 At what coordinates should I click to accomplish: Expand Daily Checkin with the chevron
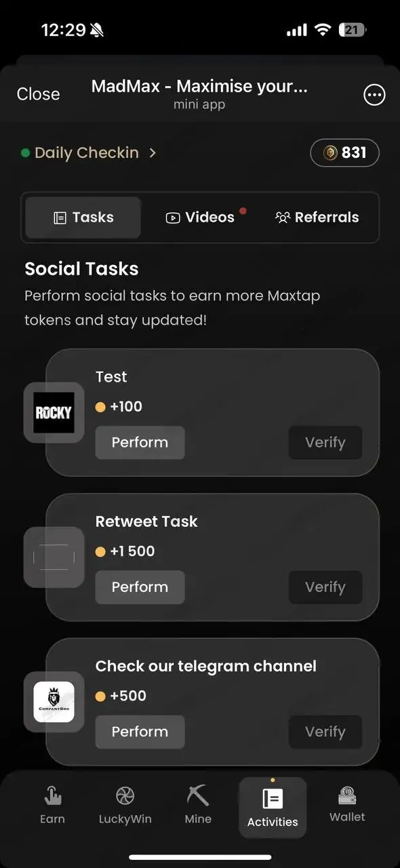tap(153, 153)
